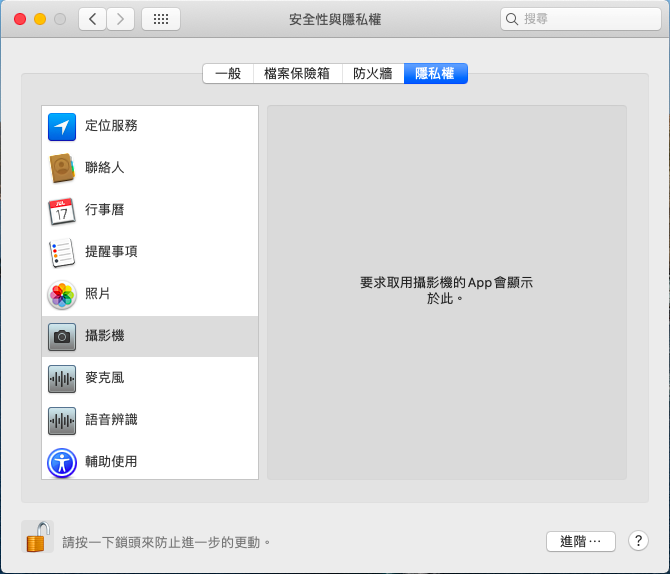Viewport: 670px width, 574px height.
Task: Open help with the question mark button
Action: [x=638, y=541]
